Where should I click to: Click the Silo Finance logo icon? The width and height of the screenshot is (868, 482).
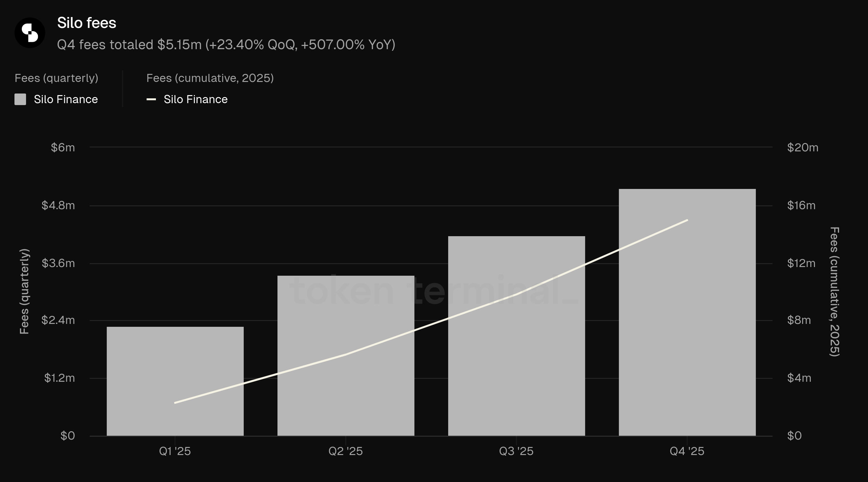click(x=30, y=33)
